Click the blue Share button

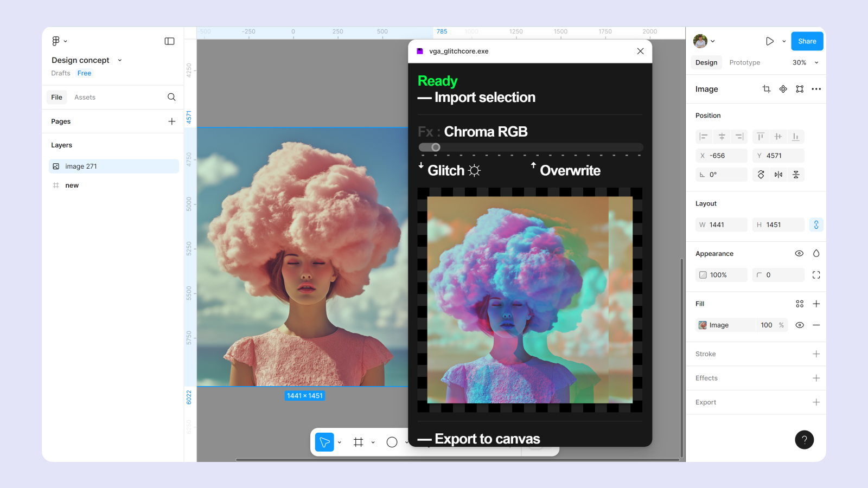click(807, 41)
